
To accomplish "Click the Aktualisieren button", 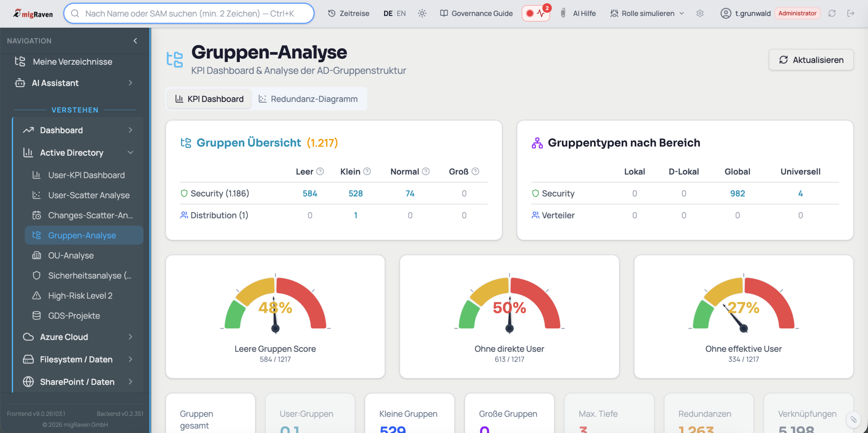I will pyautogui.click(x=811, y=60).
